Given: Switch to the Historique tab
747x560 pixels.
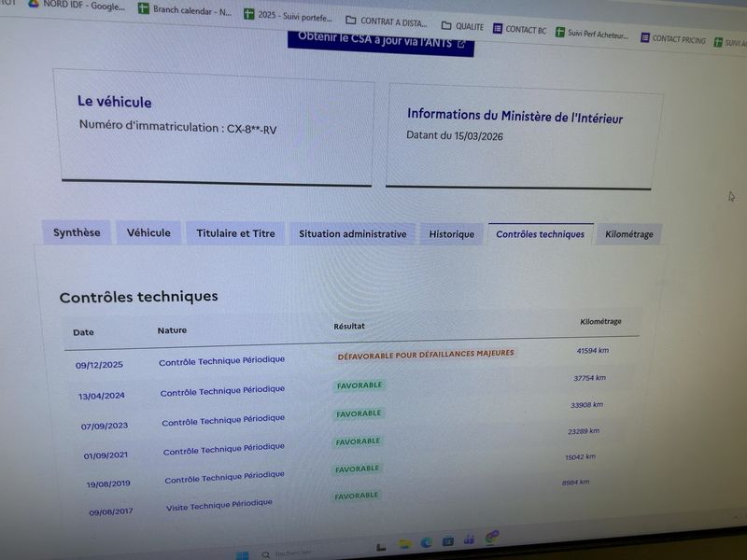Looking at the screenshot, I should pyautogui.click(x=452, y=234).
